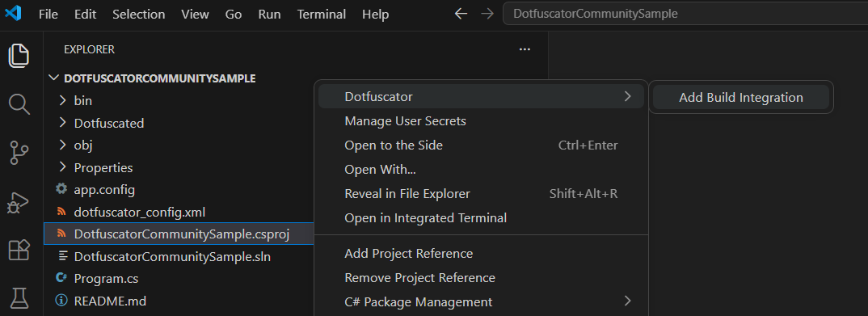The height and width of the screenshot is (316, 868).
Task: Click the gear icon beside app.config
Action: (x=61, y=189)
